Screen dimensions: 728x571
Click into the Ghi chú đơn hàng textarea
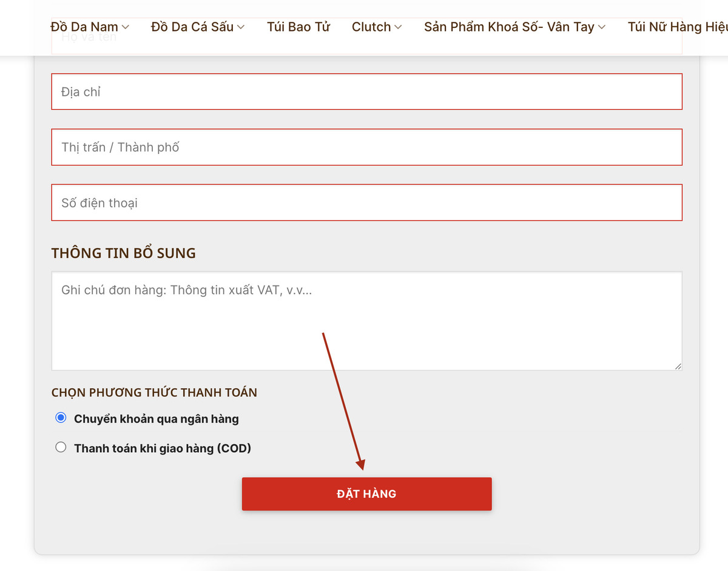click(x=366, y=320)
